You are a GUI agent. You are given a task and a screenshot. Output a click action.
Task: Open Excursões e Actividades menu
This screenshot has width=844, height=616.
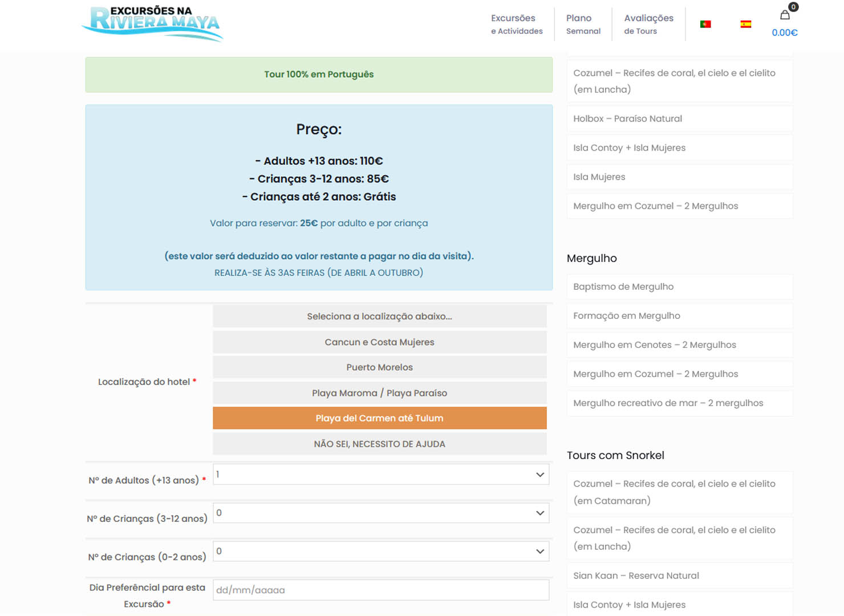[517, 24]
